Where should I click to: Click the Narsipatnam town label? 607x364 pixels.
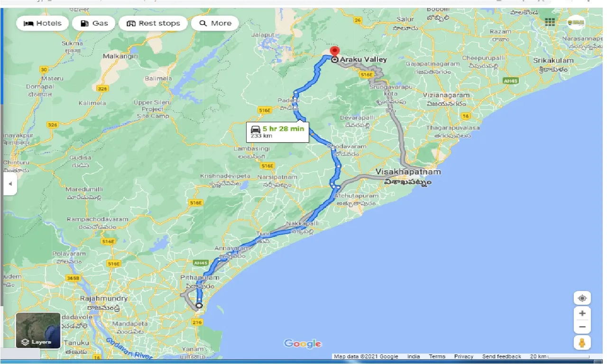(x=277, y=177)
